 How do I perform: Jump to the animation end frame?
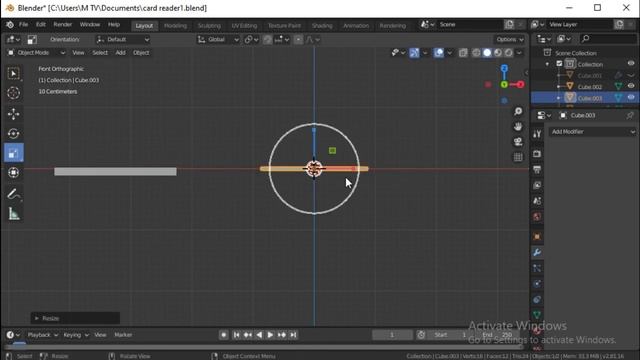coord(293,335)
